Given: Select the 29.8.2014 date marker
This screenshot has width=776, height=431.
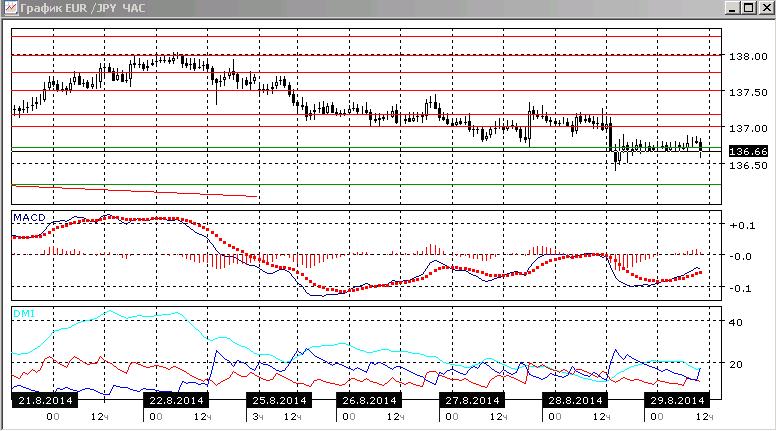Looking at the screenshot, I should [x=677, y=400].
